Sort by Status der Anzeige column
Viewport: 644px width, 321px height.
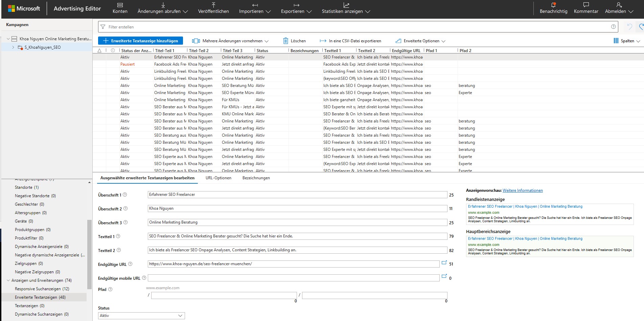pos(136,50)
